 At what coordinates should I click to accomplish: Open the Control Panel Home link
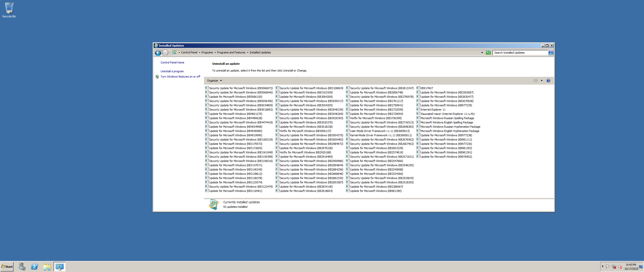point(172,62)
